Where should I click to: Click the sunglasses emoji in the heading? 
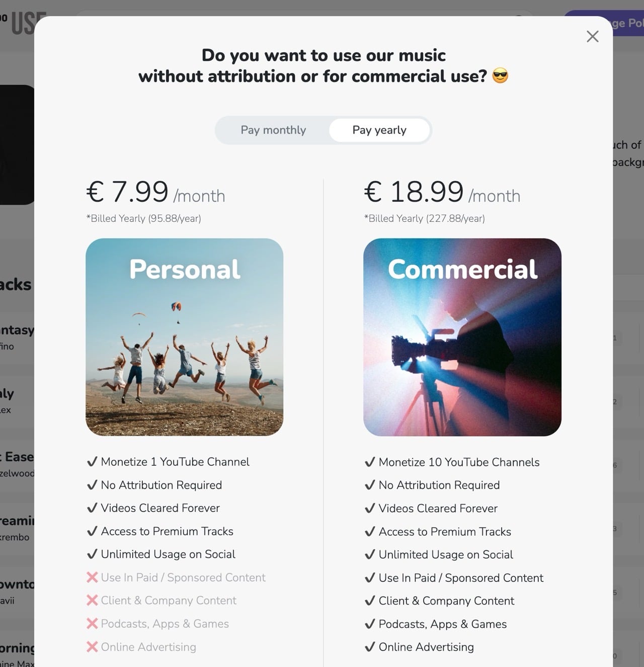click(500, 76)
